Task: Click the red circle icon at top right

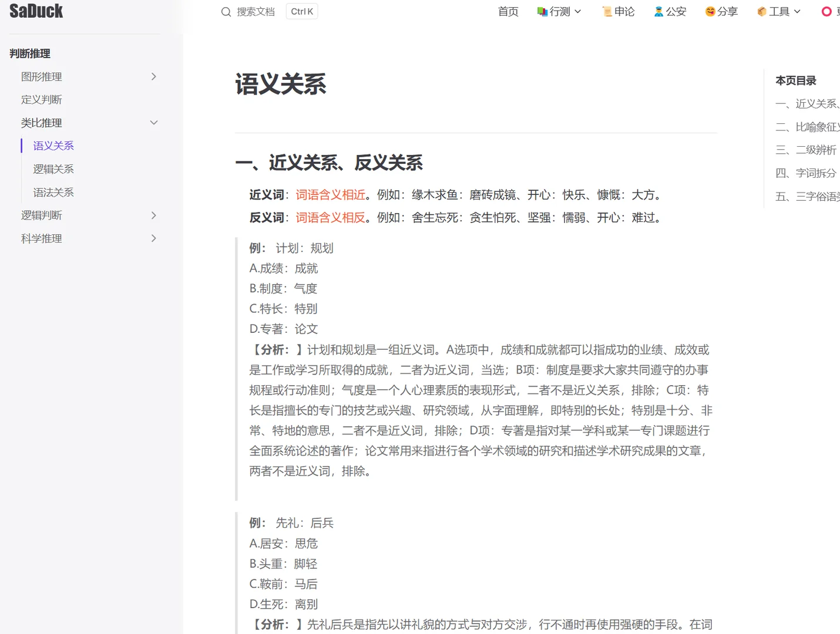Action: (x=825, y=11)
